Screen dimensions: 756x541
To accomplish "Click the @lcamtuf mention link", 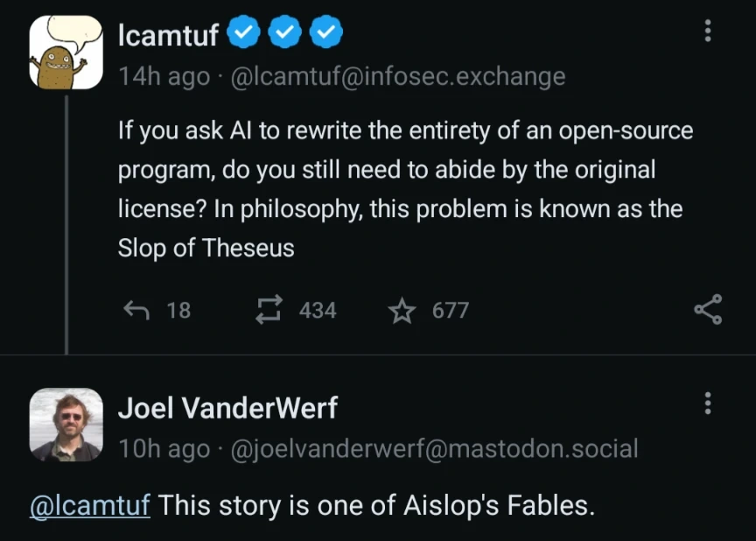I will click(x=90, y=505).
